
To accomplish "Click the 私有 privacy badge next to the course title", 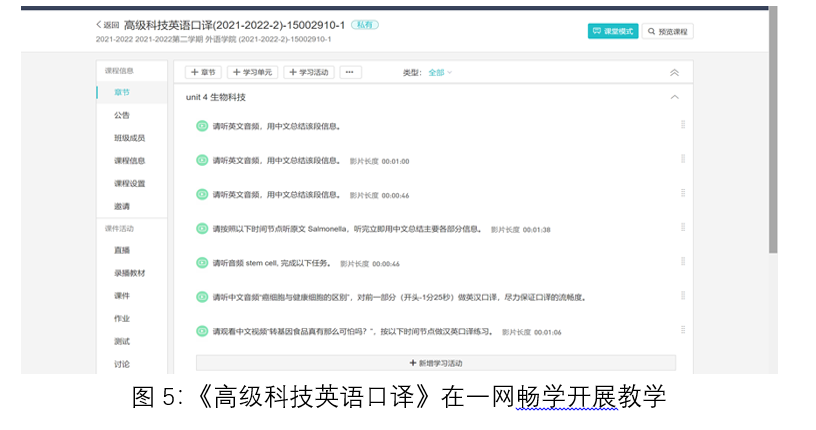I will pos(365,24).
